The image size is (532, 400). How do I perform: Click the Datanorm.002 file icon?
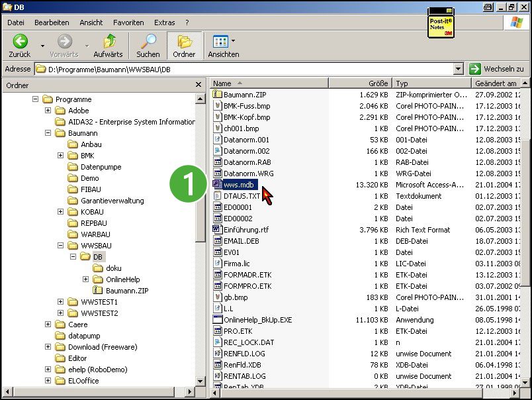[x=217, y=150]
